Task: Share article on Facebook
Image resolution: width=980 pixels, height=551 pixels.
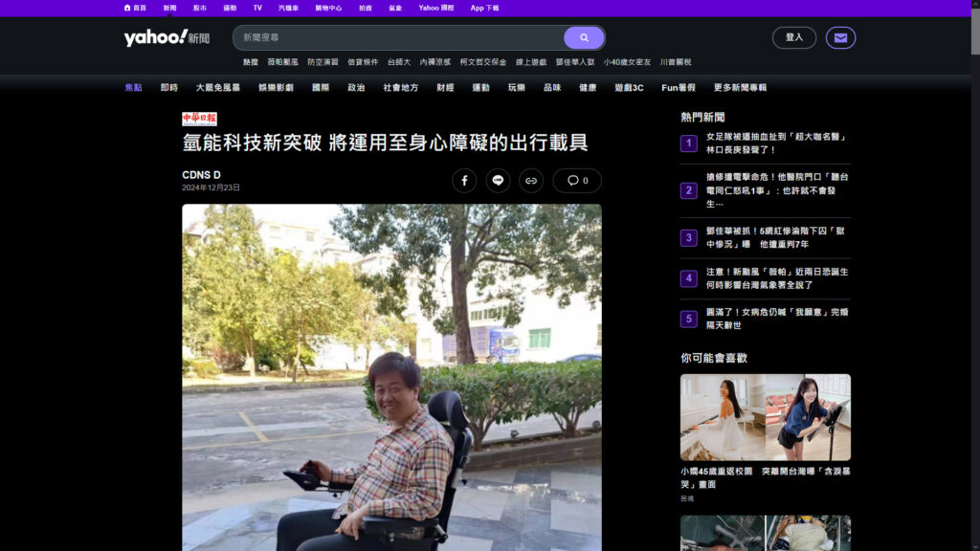Action: (x=464, y=180)
